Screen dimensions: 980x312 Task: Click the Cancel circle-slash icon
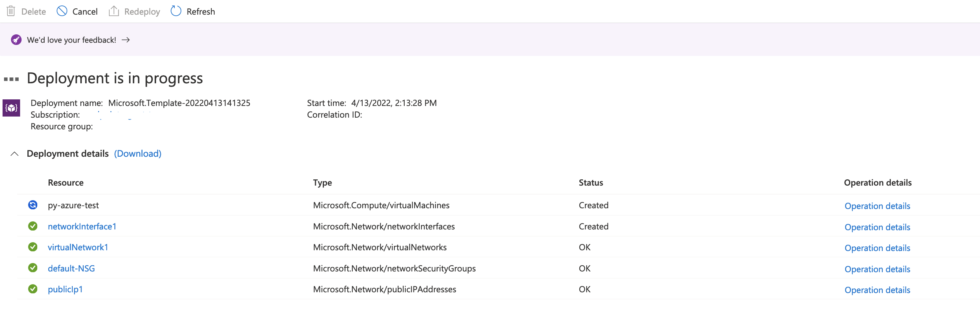pyautogui.click(x=62, y=11)
